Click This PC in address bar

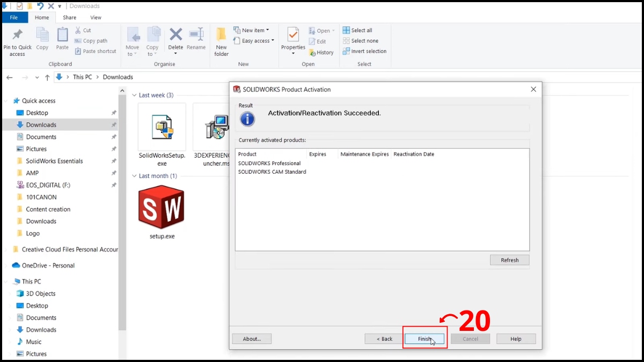(82, 77)
